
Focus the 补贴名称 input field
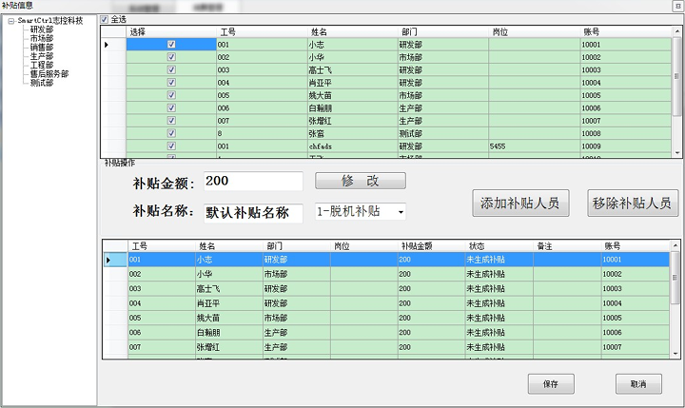[252, 212]
